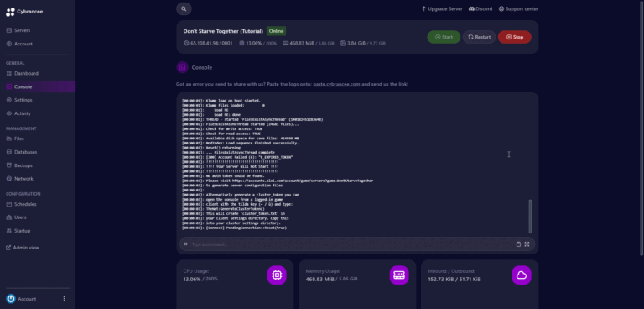This screenshot has width=644, height=309.
Task: Click the Users people icon
Action: click(9, 217)
